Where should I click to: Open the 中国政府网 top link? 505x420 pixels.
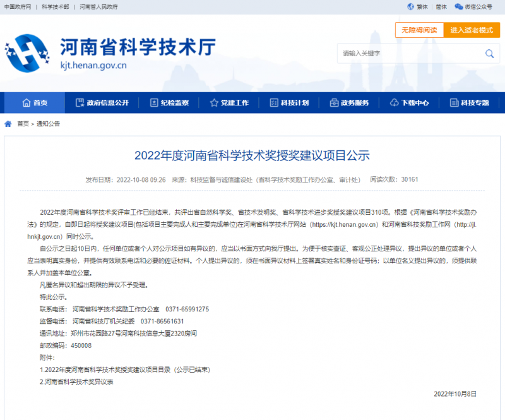(18, 7)
